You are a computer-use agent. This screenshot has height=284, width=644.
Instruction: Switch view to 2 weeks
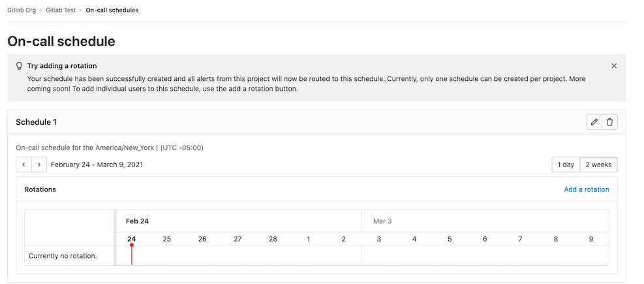[x=598, y=165]
